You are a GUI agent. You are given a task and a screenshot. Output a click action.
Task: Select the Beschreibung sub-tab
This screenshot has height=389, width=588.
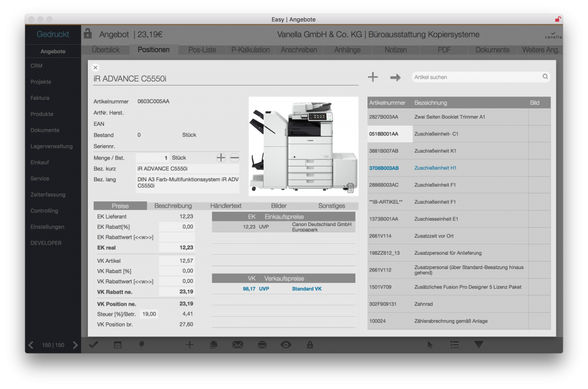point(173,206)
